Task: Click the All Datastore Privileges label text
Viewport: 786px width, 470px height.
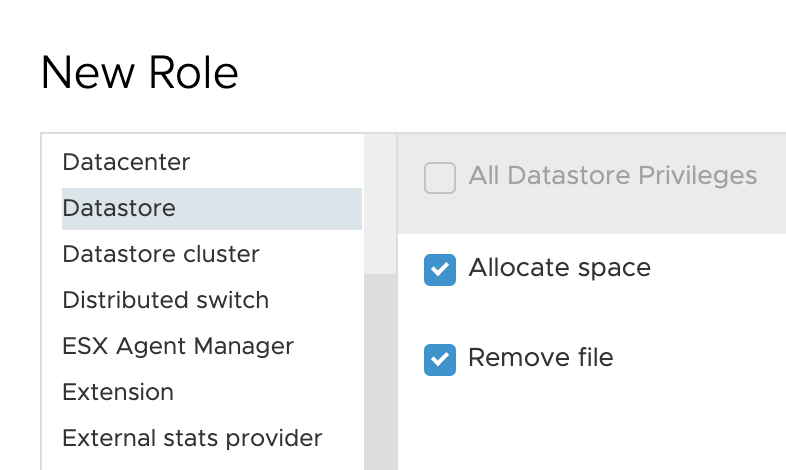Action: click(613, 176)
